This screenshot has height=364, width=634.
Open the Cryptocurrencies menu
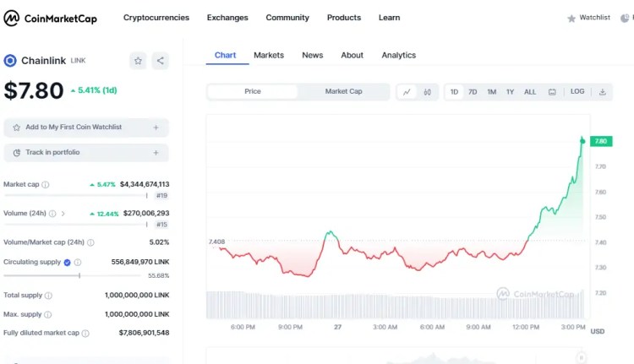click(x=156, y=18)
